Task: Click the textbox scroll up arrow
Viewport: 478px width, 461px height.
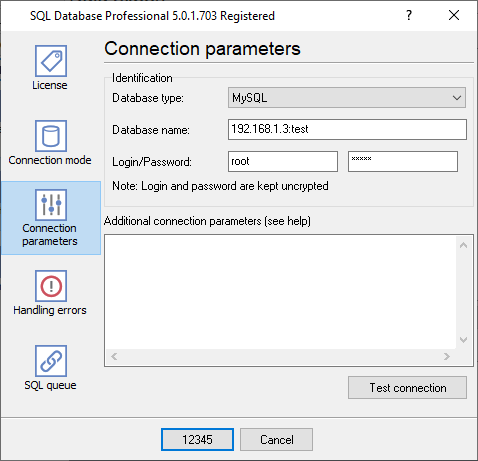Action: [x=463, y=246]
